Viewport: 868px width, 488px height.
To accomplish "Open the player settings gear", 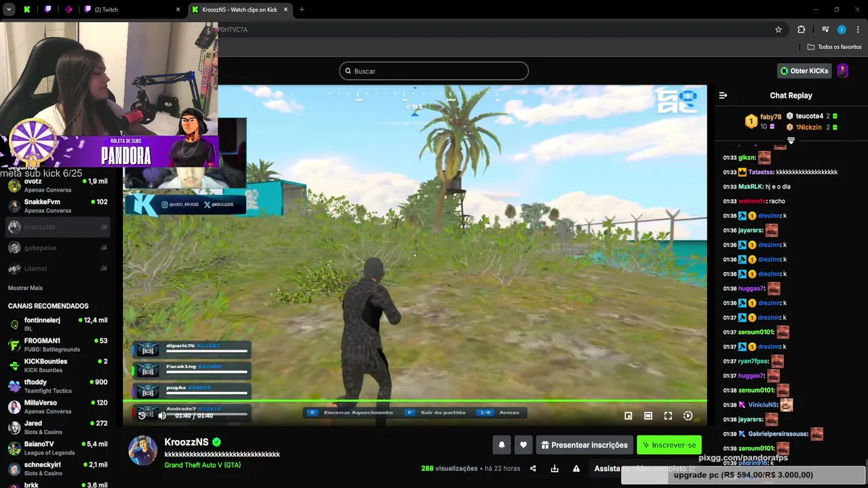I will click(688, 415).
